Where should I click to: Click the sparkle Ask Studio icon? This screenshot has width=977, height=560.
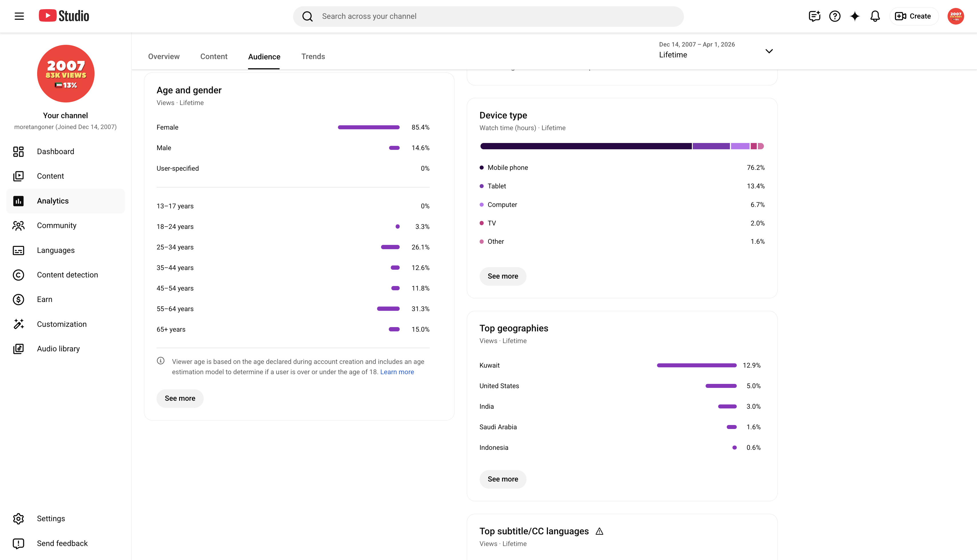854,16
